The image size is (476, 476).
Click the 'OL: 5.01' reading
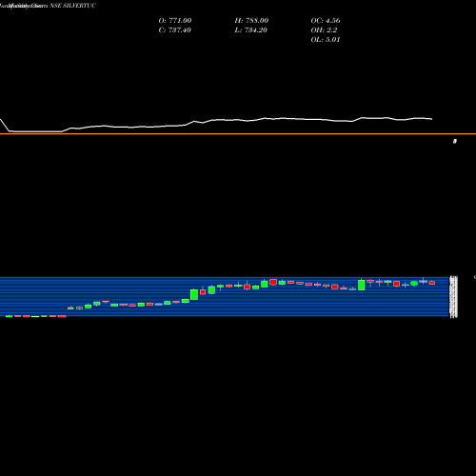point(326,40)
